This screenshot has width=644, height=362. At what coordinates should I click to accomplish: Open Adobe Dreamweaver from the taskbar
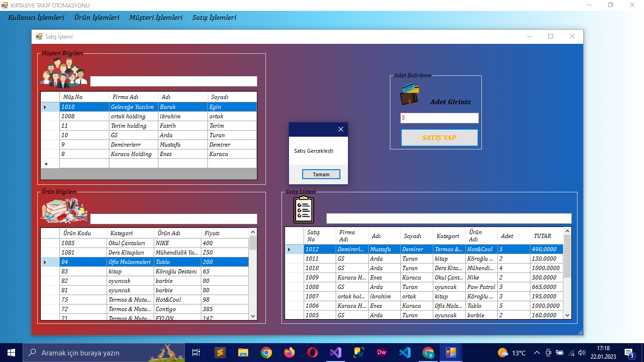coord(381,352)
